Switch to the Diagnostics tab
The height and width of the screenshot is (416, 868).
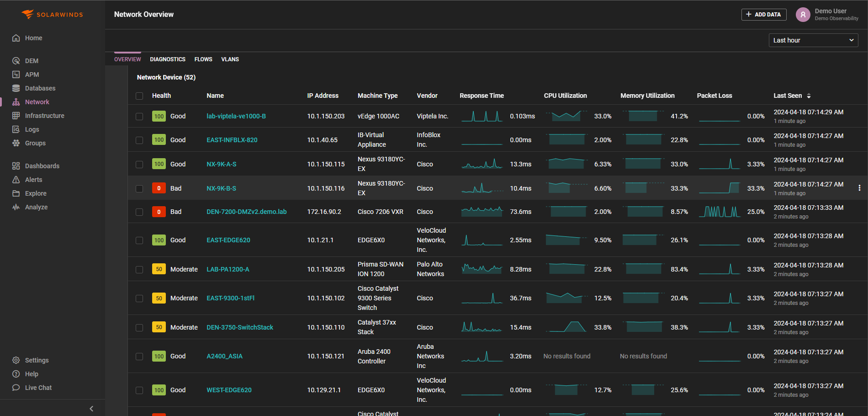pyautogui.click(x=168, y=59)
